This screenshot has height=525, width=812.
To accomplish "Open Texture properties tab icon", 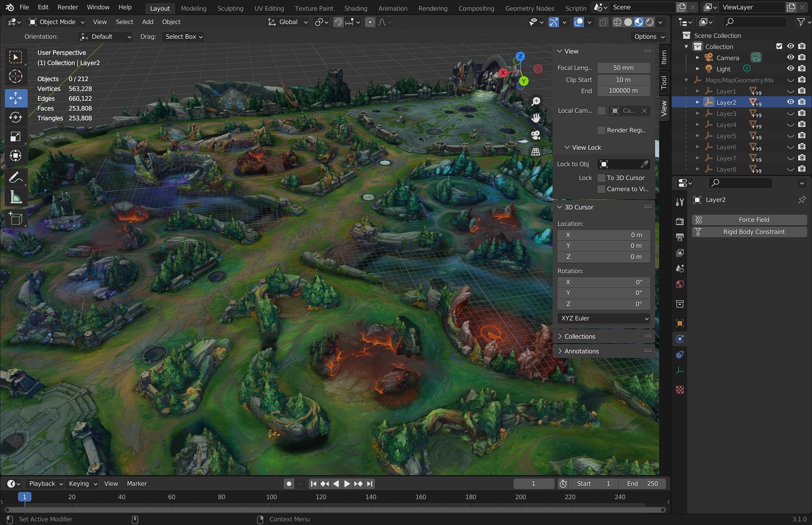I will (x=680, y=390).
